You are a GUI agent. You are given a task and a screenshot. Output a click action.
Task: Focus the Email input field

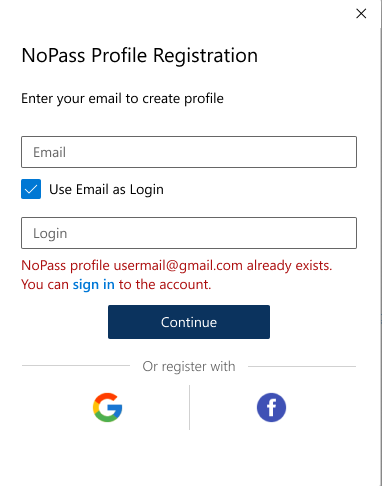click(x=189, y=152)
